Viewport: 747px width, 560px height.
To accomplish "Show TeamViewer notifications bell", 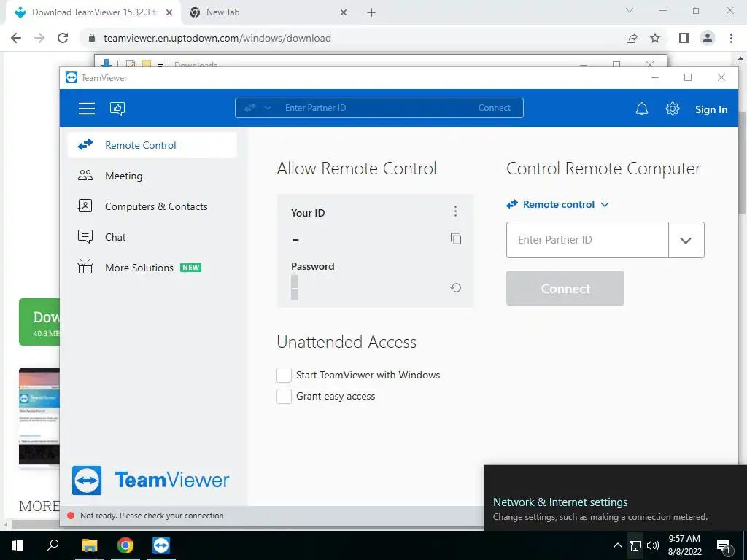I will (642, 109).
